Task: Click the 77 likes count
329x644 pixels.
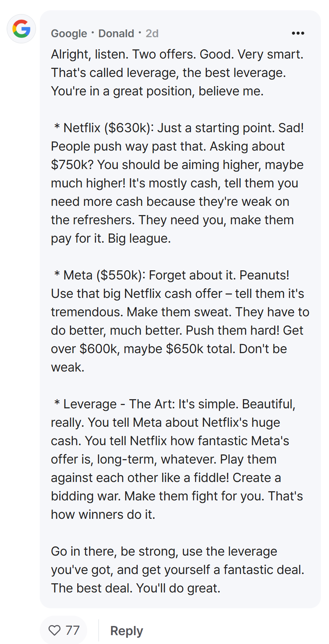Action: [x=72, y=630]
